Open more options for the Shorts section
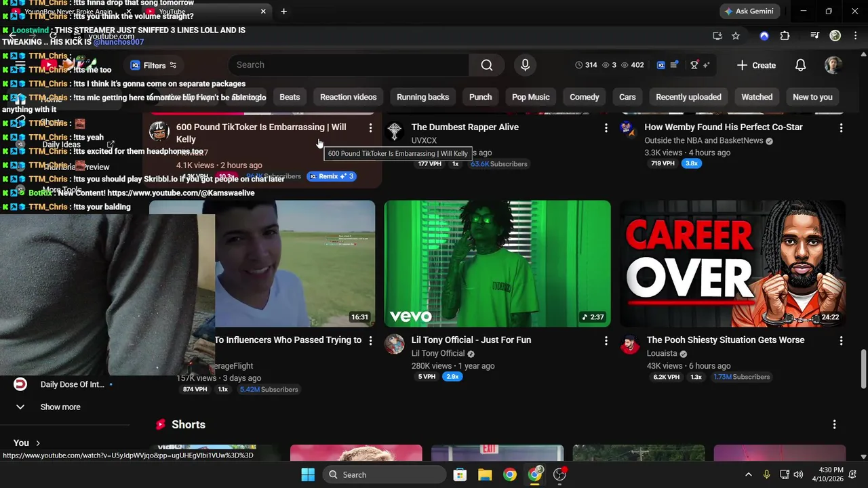Viewport: 868px width, 488px height. tap(834, 424)
